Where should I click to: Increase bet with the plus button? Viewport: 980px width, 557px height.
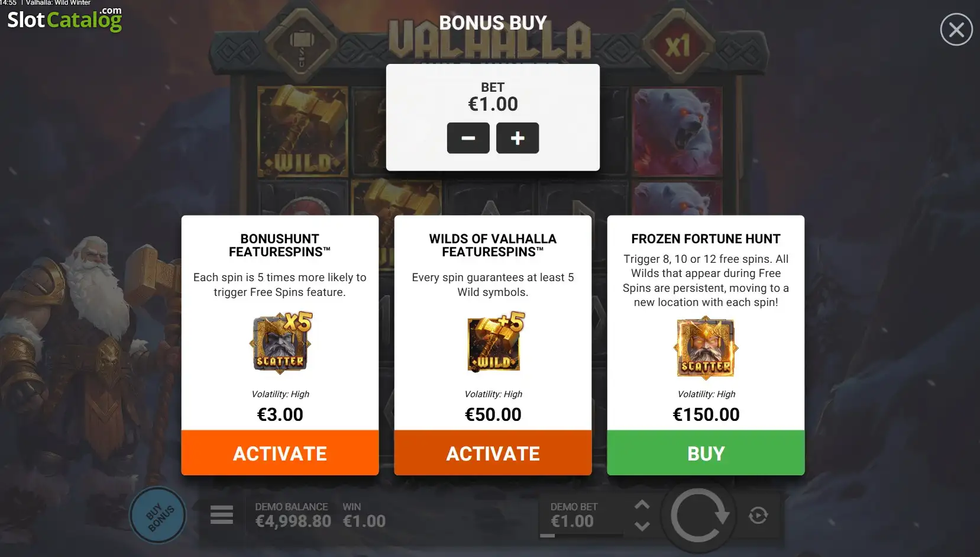pos(518,138)
